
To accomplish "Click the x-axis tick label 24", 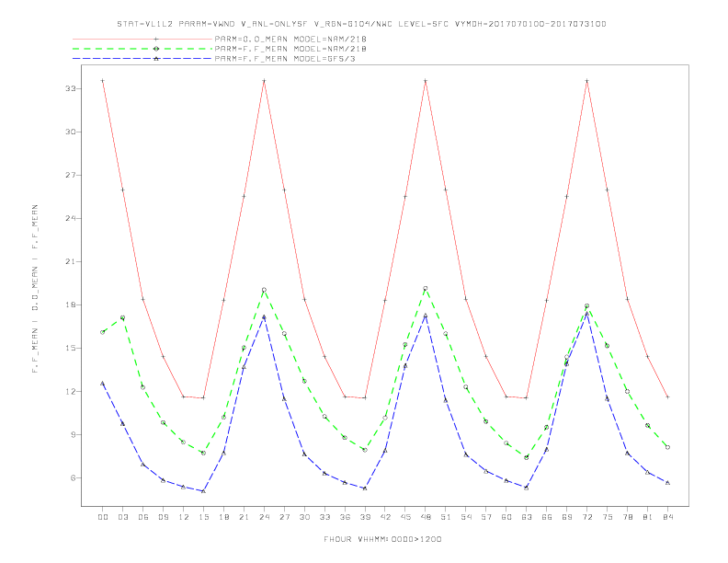I will (264, 517).
